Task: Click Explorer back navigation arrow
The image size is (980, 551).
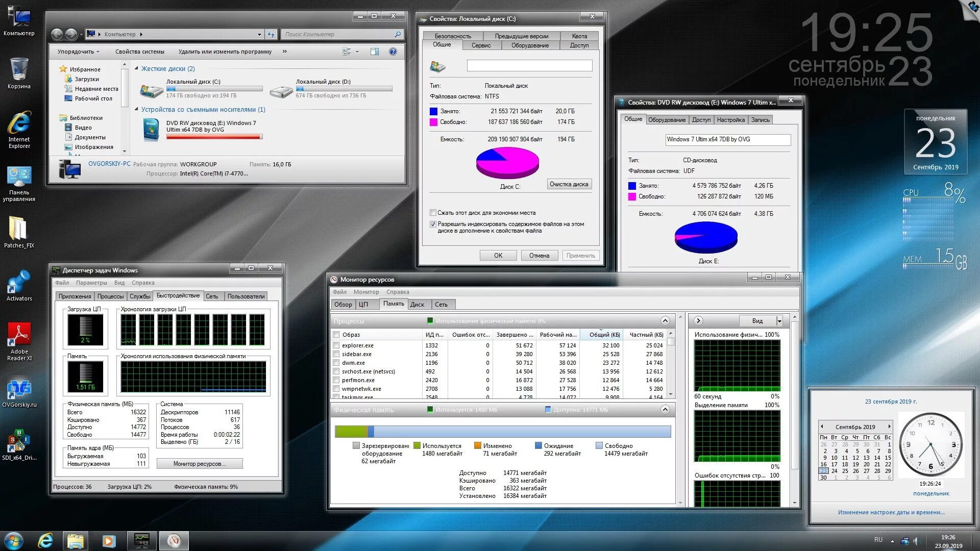Action: coord(57,34)
